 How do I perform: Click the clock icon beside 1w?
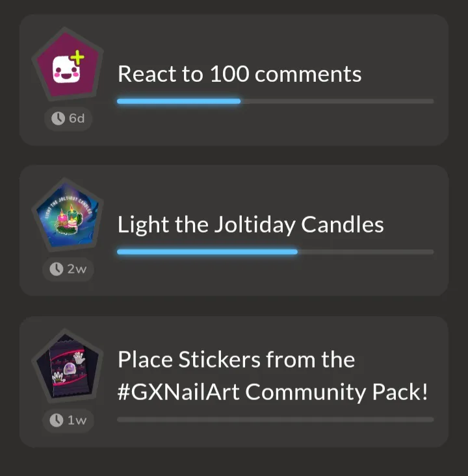tap(56, 420)
